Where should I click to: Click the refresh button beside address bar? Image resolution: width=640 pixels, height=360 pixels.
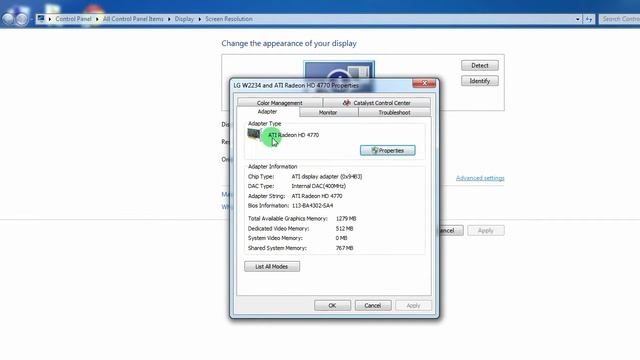pyautogui.click(x=589, y=19)
